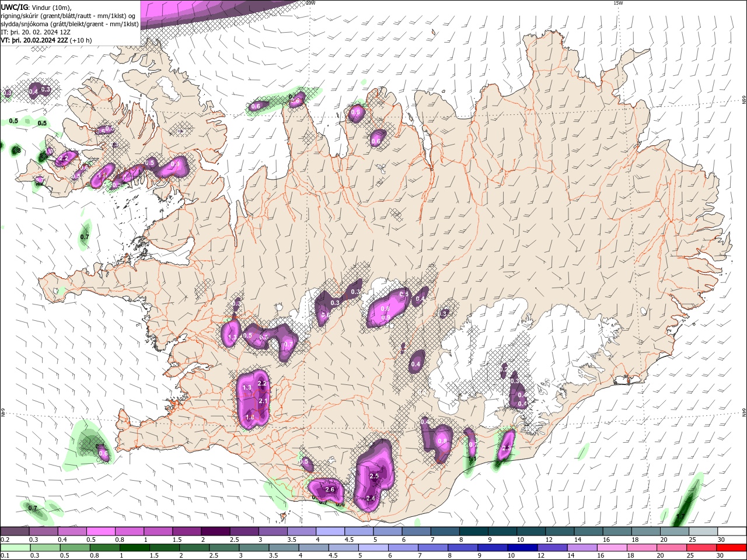
Task: Click the dark teal snow swatch between 8 and 9
Action: click(474, 531)
